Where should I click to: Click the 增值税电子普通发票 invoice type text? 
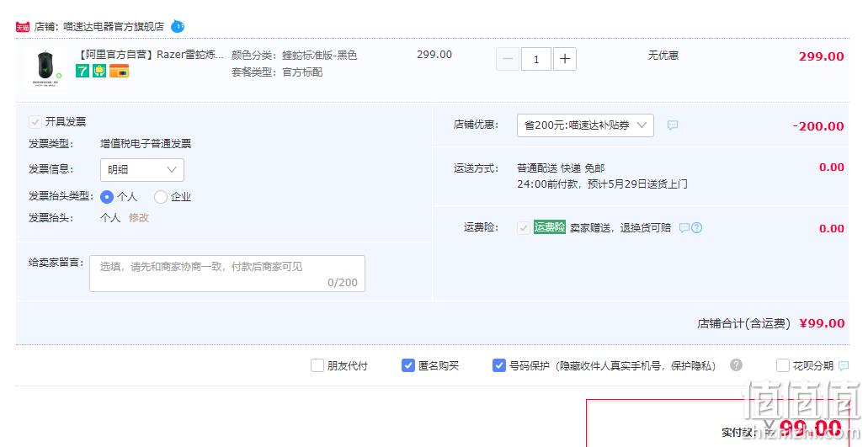pyautogui.click(x=146, y=144)
